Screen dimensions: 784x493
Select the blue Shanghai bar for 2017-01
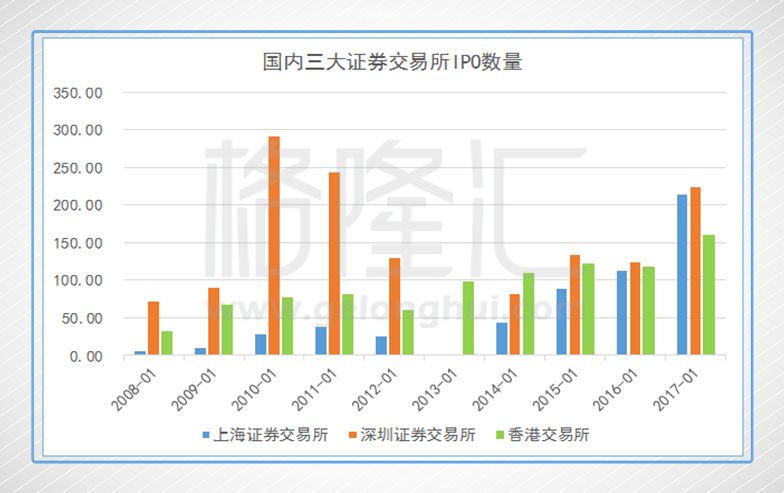pos(682,274)
